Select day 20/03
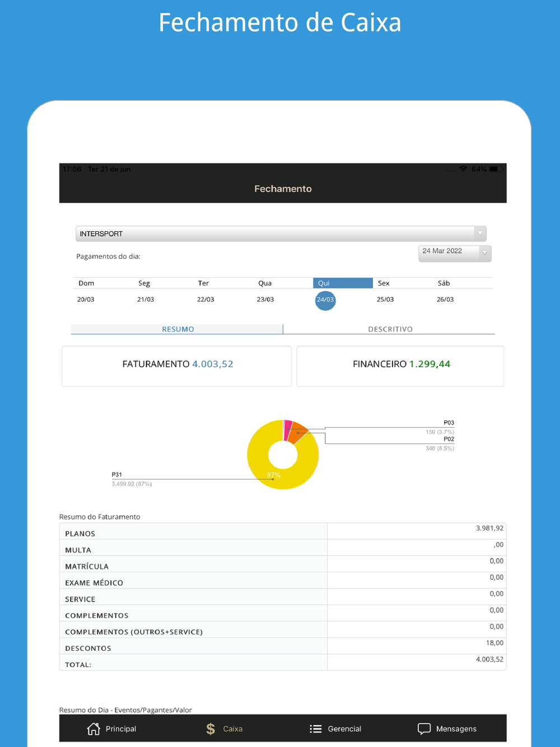The height and width of the screenshot is (747, 560). pos(86,300)
